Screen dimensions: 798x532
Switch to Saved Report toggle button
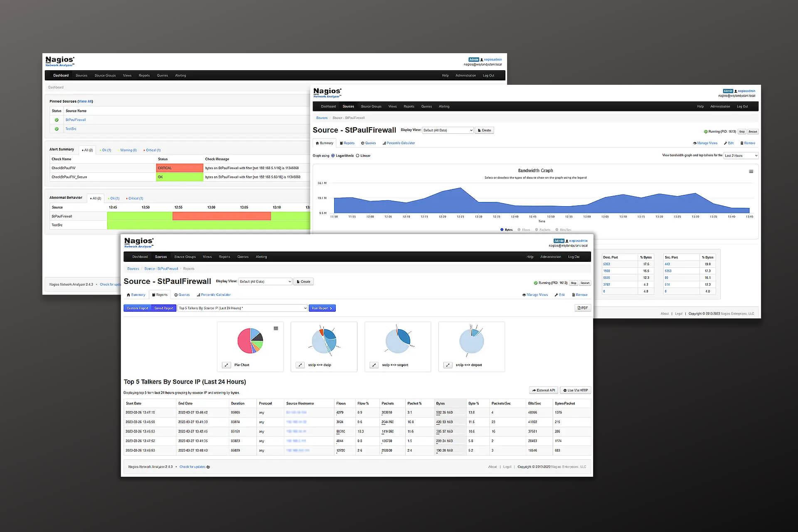164,308
